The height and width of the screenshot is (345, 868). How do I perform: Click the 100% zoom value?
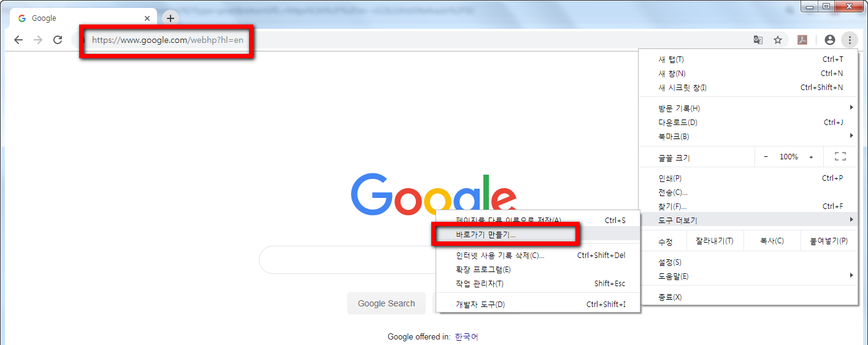pos(789,157)
